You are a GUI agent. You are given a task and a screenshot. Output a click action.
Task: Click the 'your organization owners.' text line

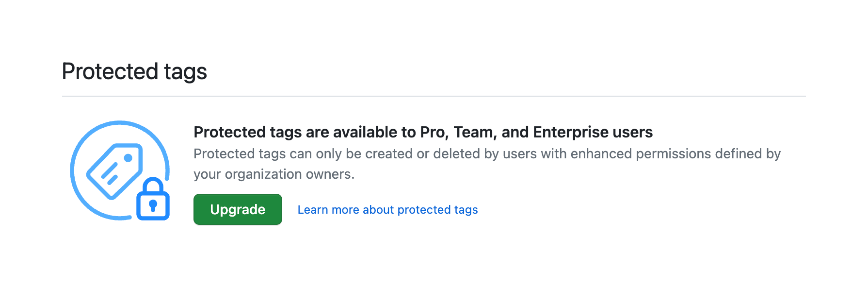[x=274, y=174]
